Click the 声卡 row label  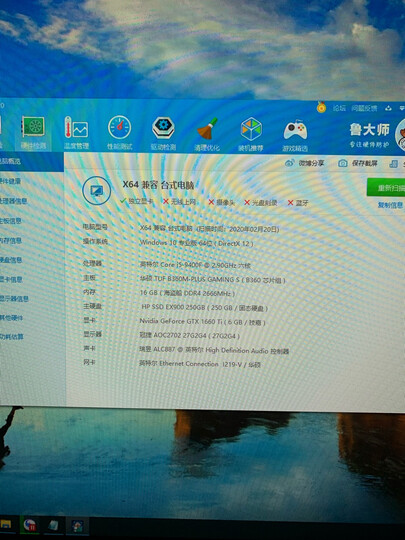[90, 348]
